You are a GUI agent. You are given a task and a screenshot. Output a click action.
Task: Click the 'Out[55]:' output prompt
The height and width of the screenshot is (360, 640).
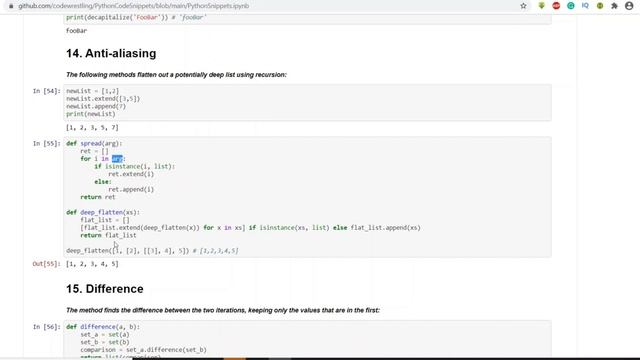tap(47, 264)
